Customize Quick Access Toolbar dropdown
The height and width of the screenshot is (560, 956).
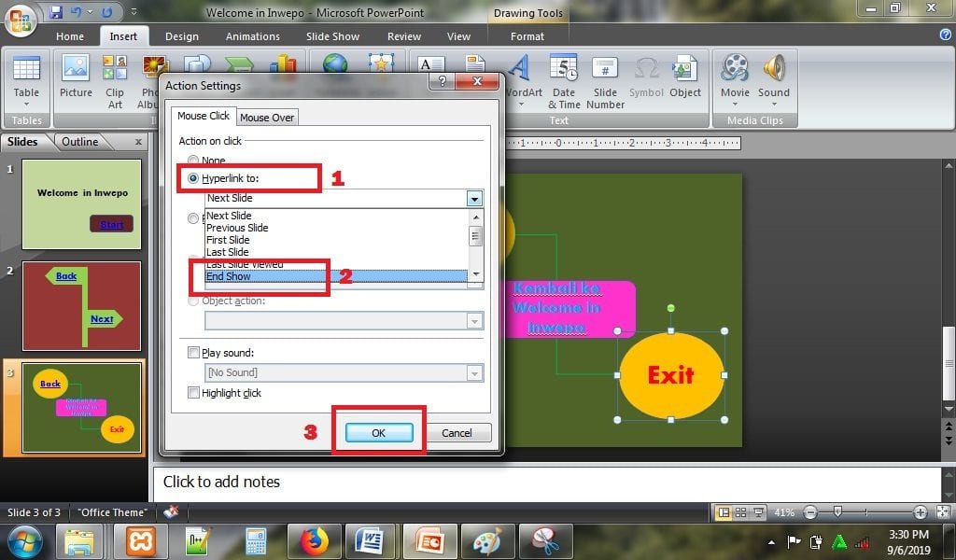click(x=134, y=12)
